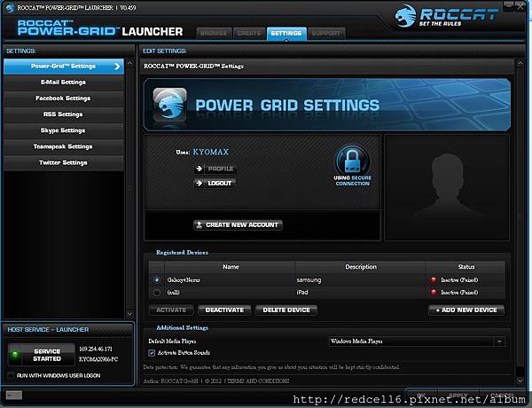The width and height of the screenshot is (532, 408).
Task: Add a new device
Action: coord(466,310)
